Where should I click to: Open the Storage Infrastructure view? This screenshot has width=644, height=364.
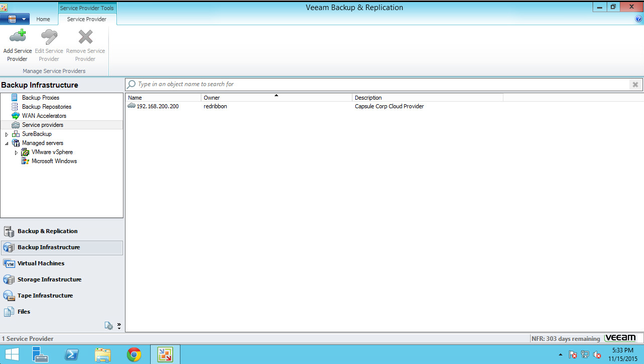(x=61, y=279)
